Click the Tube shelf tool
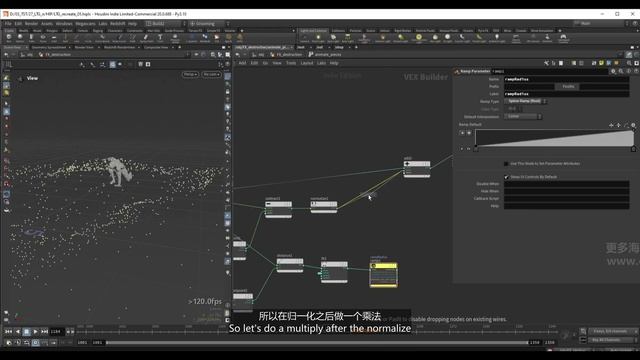The width and height of the screenshot is (640, 360). [x=31, y=38]
